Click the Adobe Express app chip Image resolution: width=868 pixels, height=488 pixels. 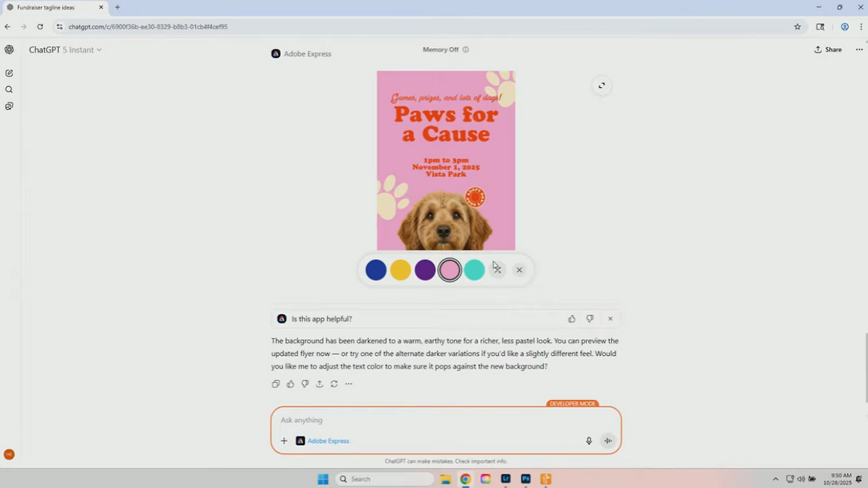323,441
